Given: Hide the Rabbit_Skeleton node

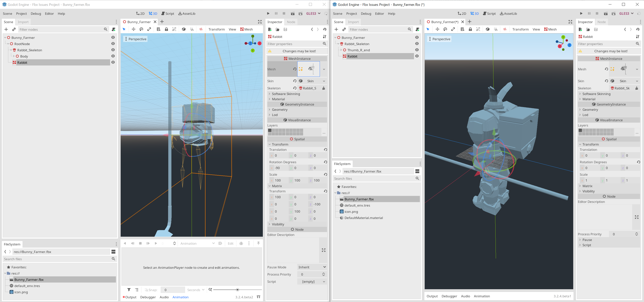Looking at the screenshot, I should 113,50.
